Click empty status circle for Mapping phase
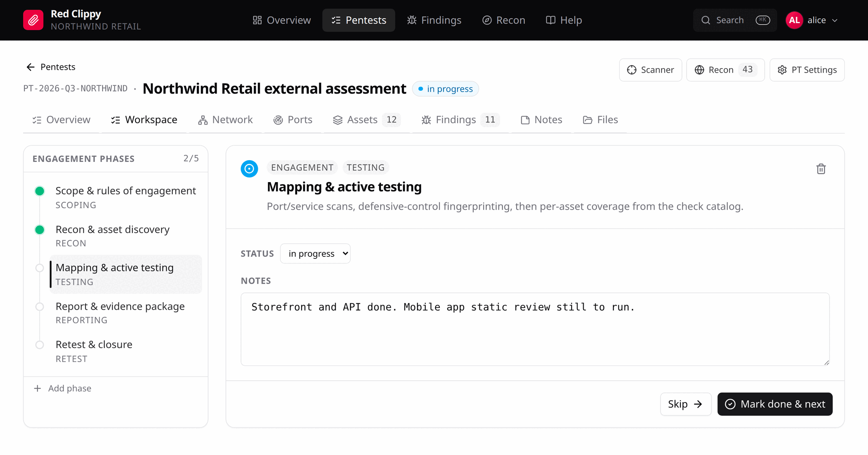This screenshot has width=868, height=455. [x=40, y=268]
